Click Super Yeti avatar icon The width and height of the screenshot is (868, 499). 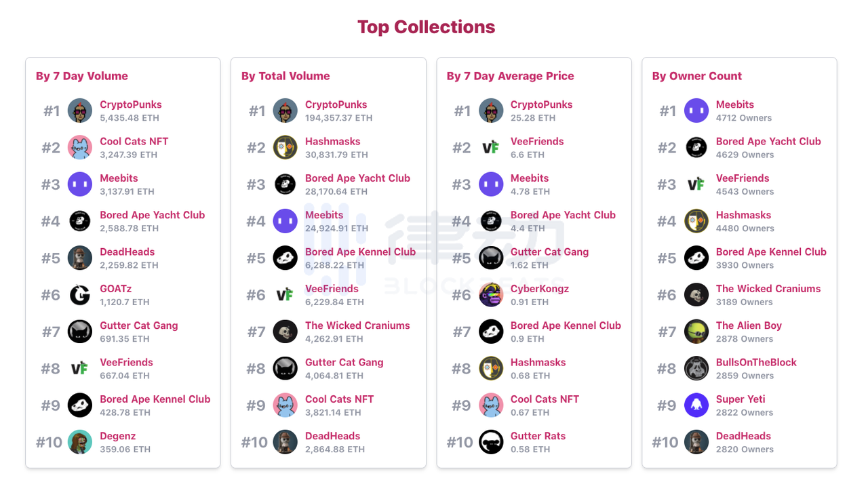click(x=696, y=405)
